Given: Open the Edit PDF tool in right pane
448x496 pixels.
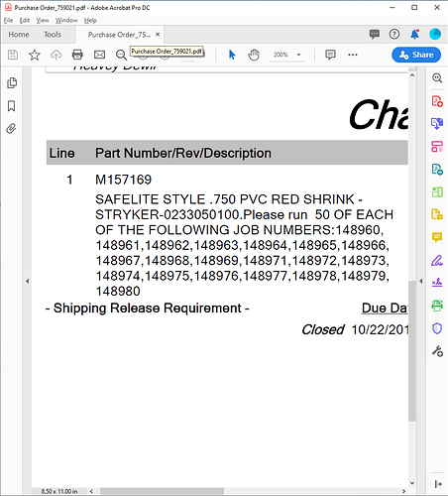Looking at the screenshot, I should click(437, 147).
